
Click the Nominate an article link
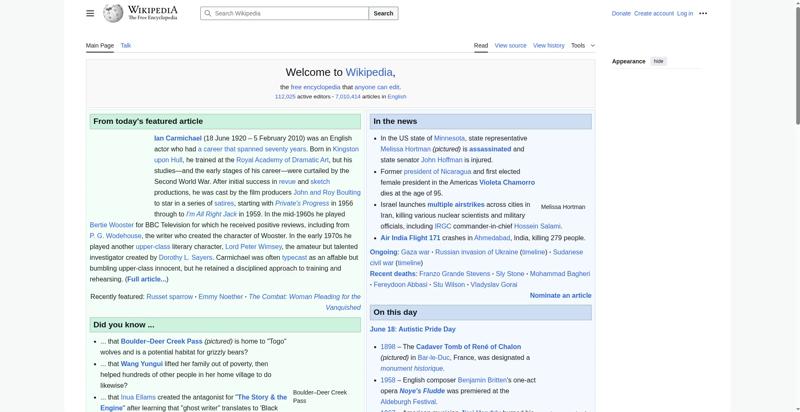pyautogui.click(x=560, y=296)
